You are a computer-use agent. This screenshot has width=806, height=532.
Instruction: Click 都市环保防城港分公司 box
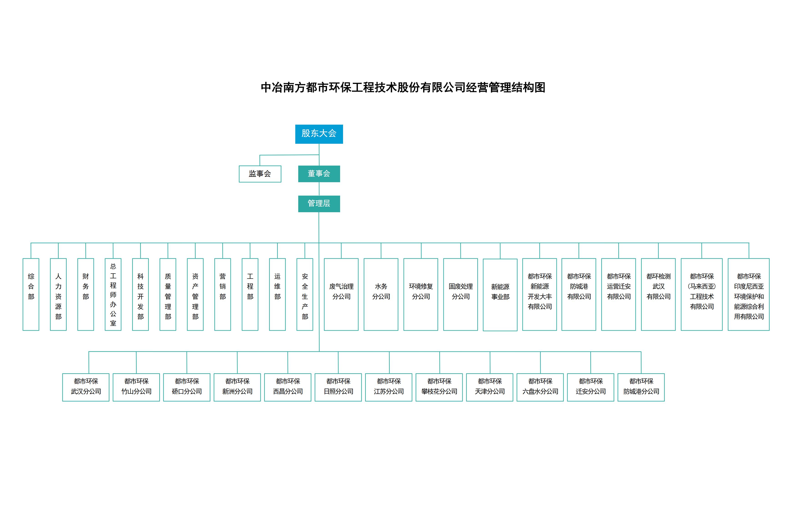(641, 387)
